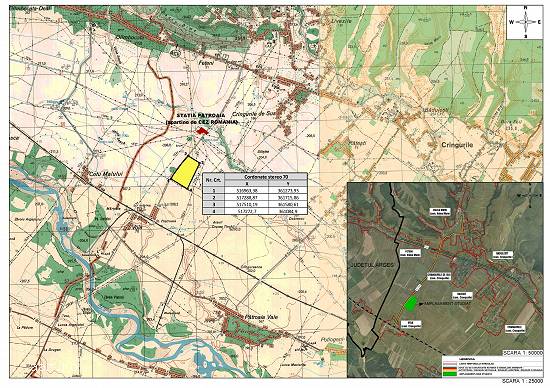
Task: Click the green studied-site polygon in the inset
Action: tap(410, 303)
